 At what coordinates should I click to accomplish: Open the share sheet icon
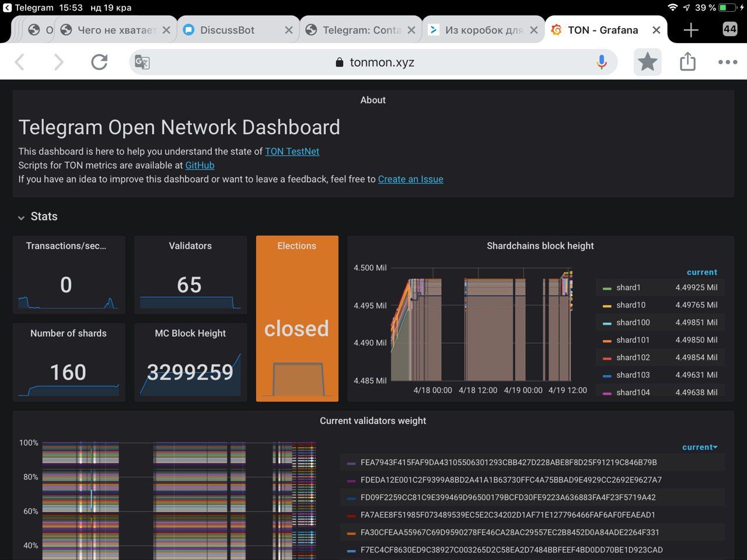pos(687,62)
